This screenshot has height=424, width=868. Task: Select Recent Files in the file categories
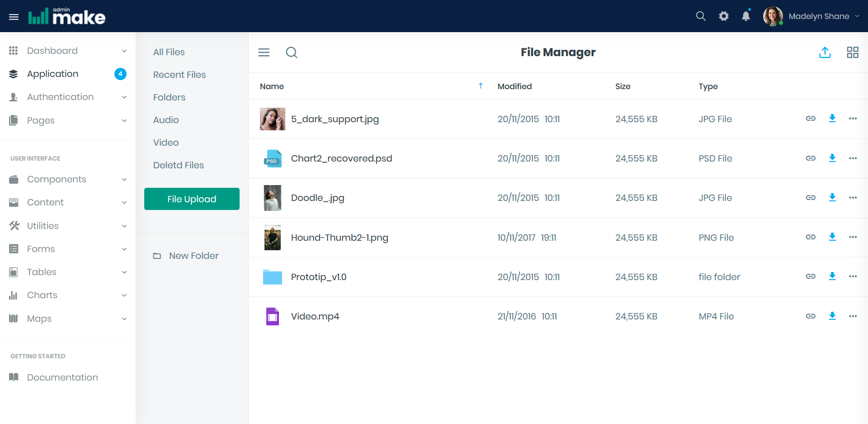(179, 75)
